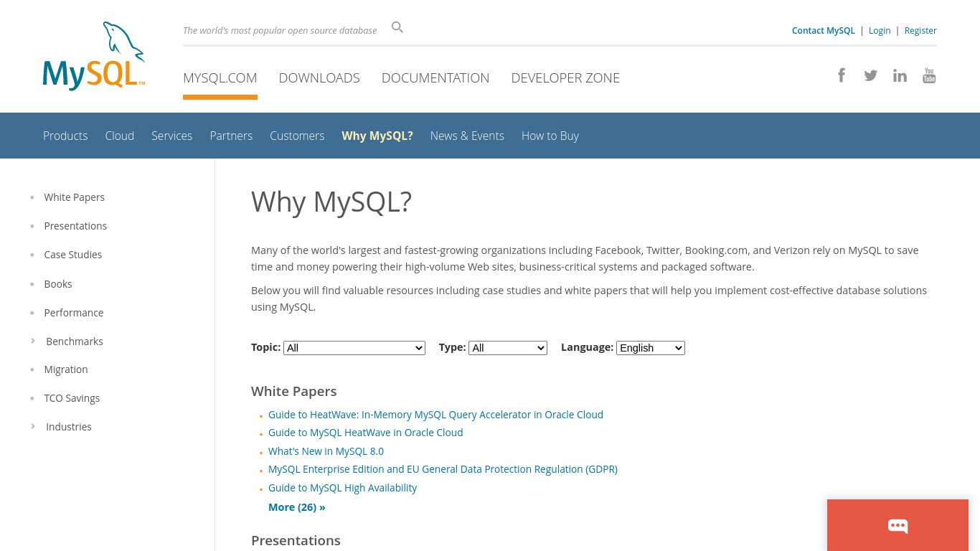Click the Login link

click(x=880, y=30)
